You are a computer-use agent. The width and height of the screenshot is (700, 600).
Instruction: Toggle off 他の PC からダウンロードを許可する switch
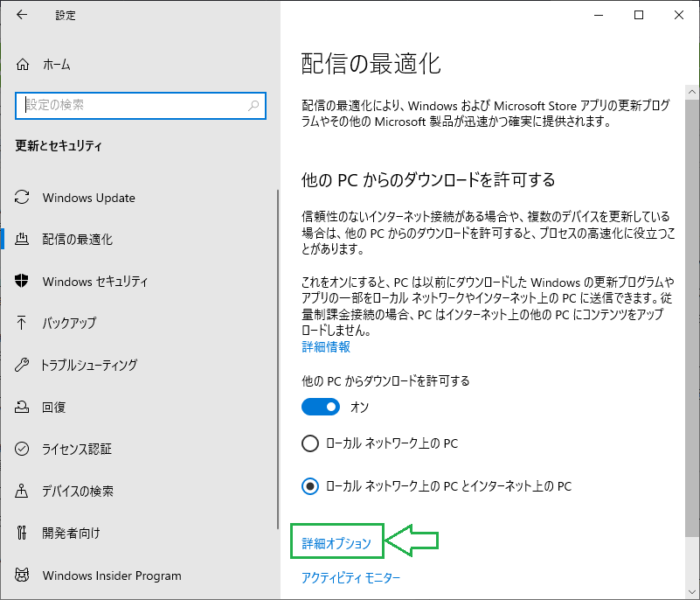coord(321,407)
